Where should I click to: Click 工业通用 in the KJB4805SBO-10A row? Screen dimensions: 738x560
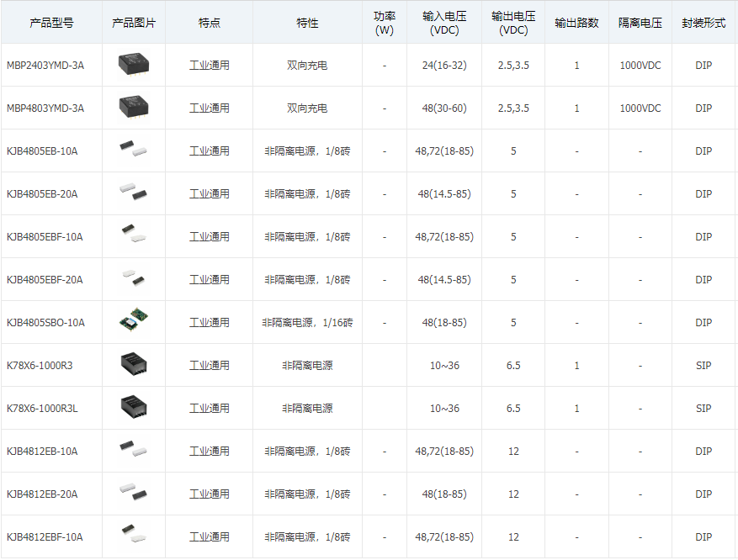[x=210, y=323]
